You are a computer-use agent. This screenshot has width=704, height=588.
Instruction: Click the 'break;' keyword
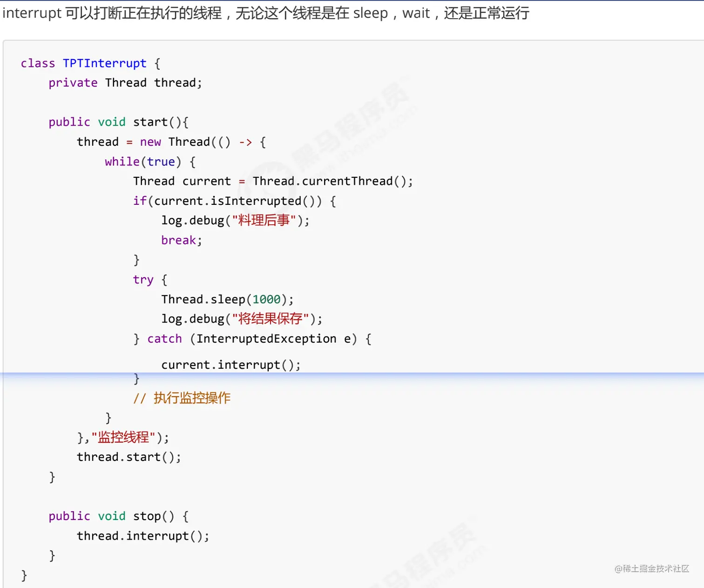[182, 240]
